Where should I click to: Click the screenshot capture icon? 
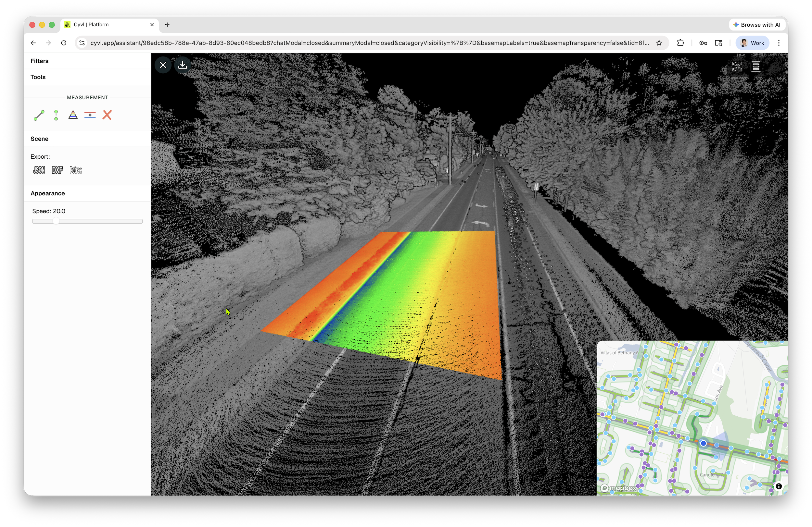point(737,67)
